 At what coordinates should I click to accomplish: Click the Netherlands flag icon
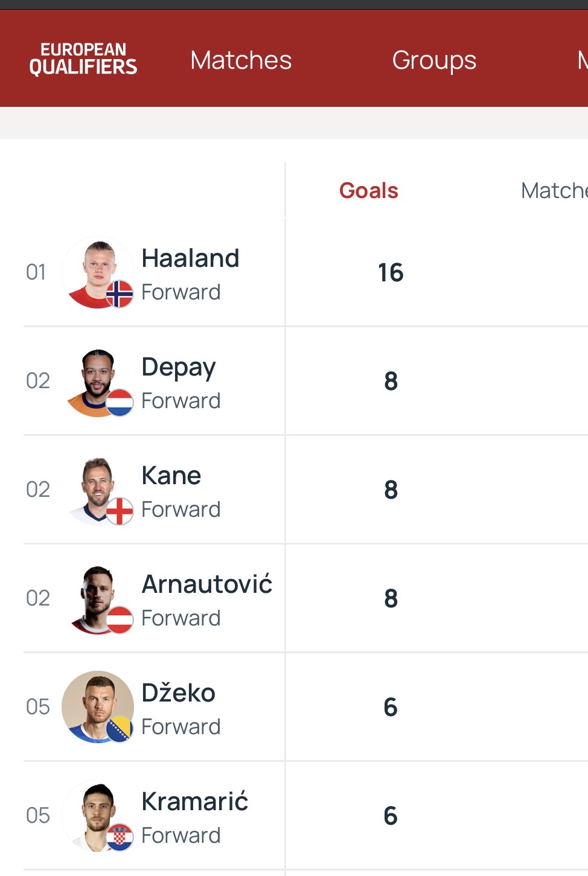(x=120, y=403)
